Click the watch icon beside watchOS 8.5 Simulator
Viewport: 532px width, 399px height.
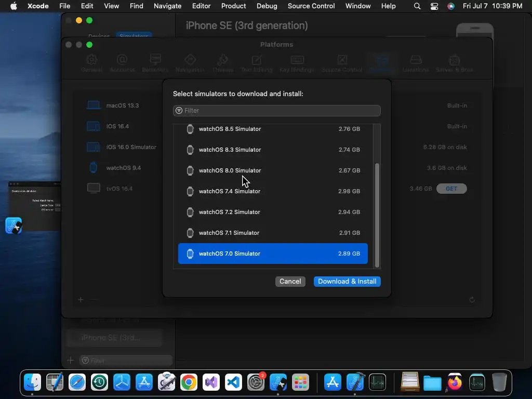coord(190,129)
